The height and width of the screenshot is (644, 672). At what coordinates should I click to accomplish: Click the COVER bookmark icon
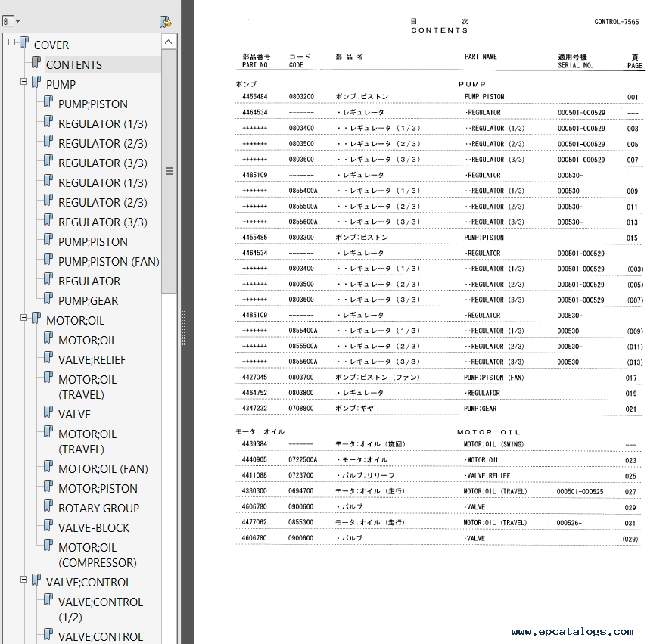(24, 43)
